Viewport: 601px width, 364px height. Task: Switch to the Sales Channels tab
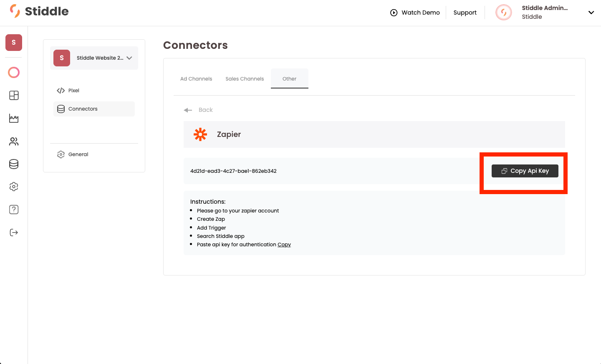coord(245,79)
